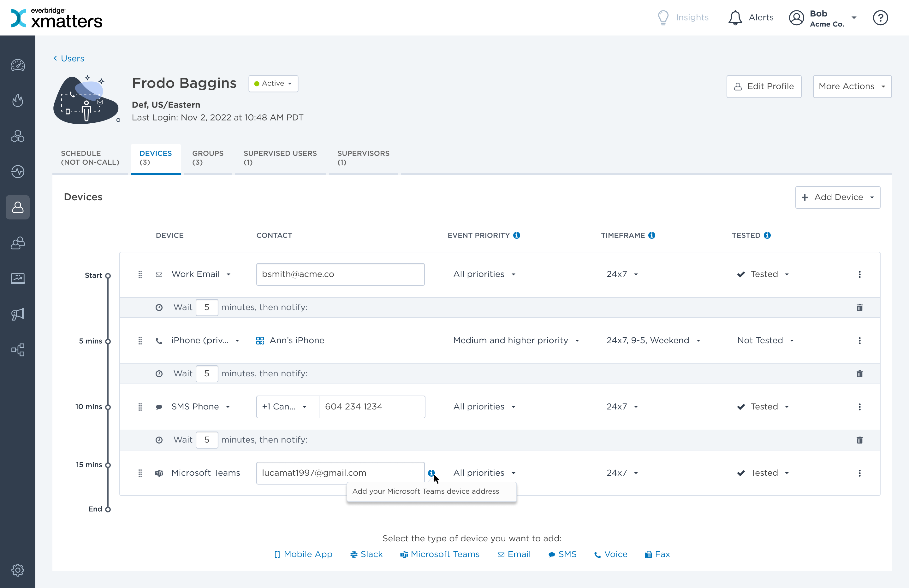Click Event Priority info icon
This screenshot has width=909, height=588.
coord(517,235)
